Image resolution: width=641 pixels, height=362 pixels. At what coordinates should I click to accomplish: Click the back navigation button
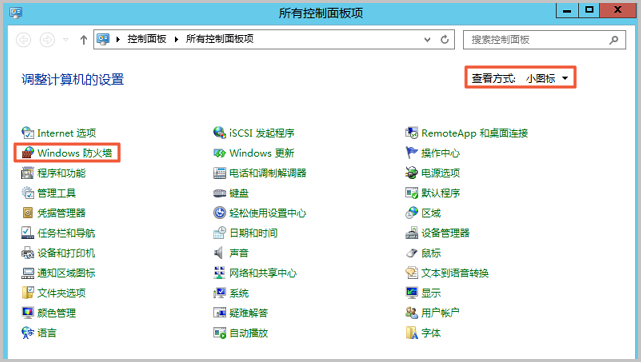point(24,40)
